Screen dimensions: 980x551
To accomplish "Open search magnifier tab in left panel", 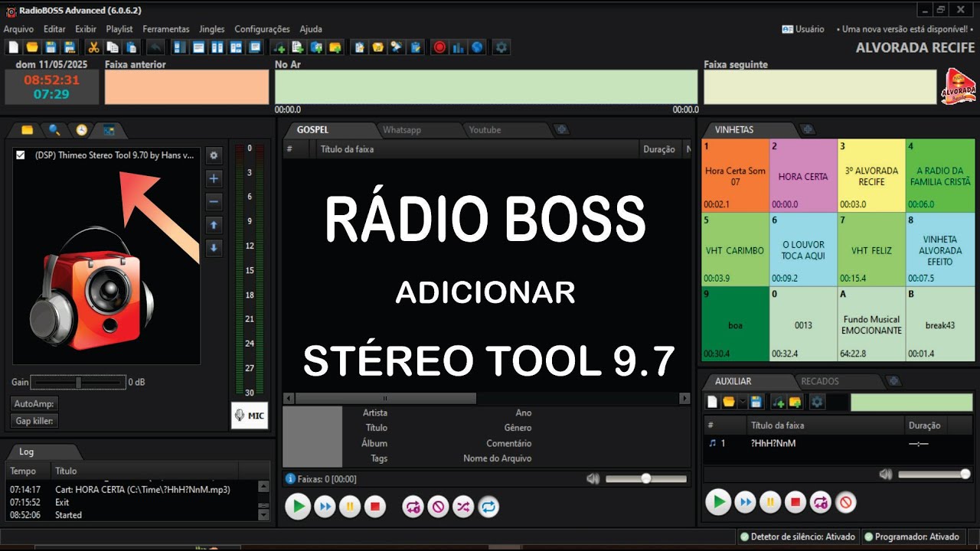I will pyautogui.click(x=54, y=129).
